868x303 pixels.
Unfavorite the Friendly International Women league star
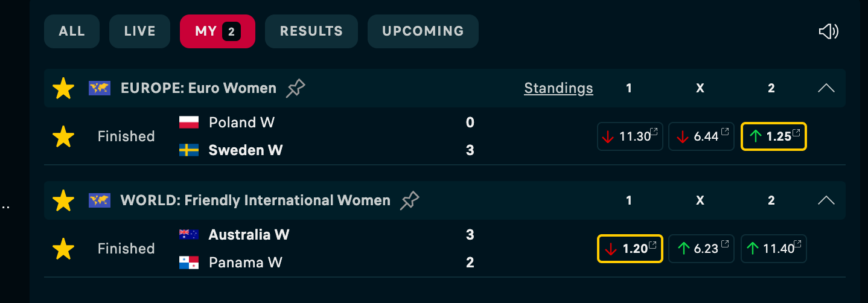[63, 200]
